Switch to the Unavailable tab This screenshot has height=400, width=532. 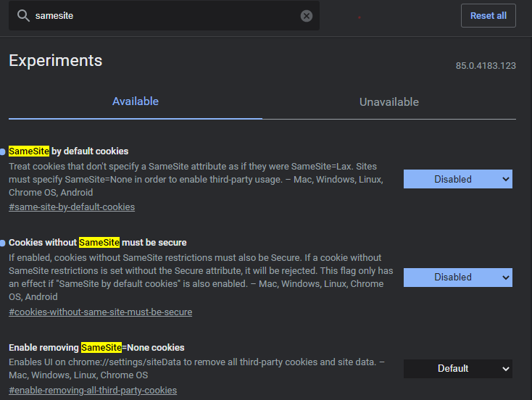coord(389,102)
